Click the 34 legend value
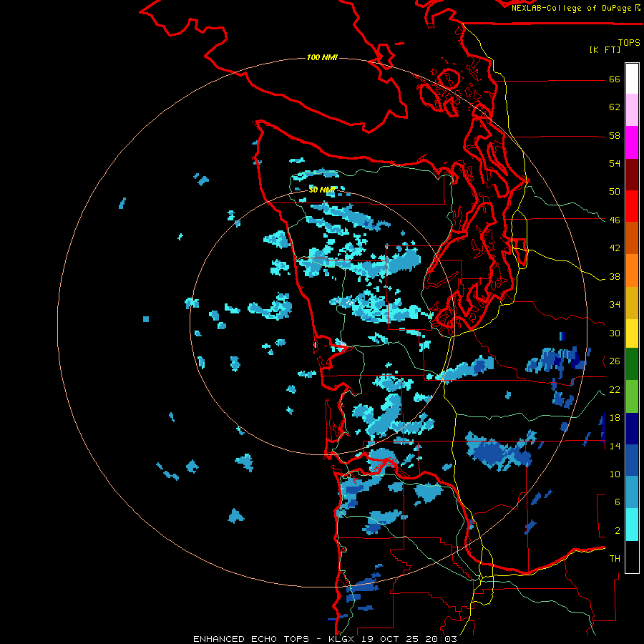Image resolution: width=644 pixels, height=644 pixels. pyautogui.click(x=615, y=304)
